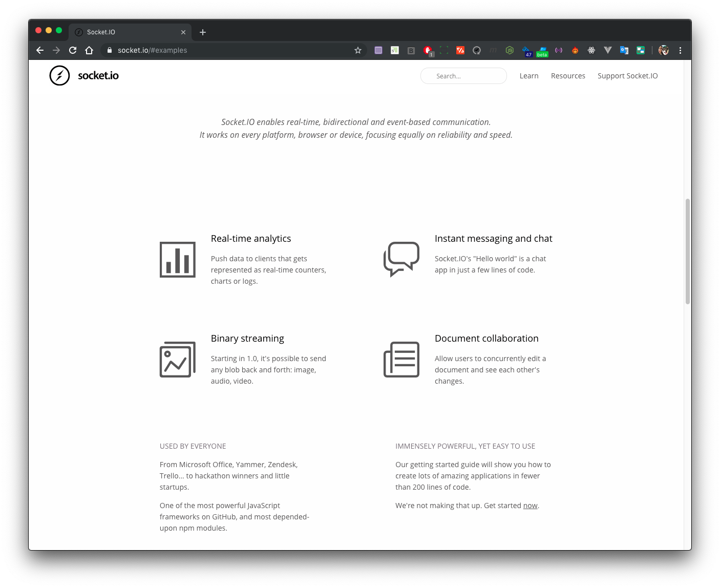
Task: Click the USED BY EVERYONE heading
Action: pos(193,446)
